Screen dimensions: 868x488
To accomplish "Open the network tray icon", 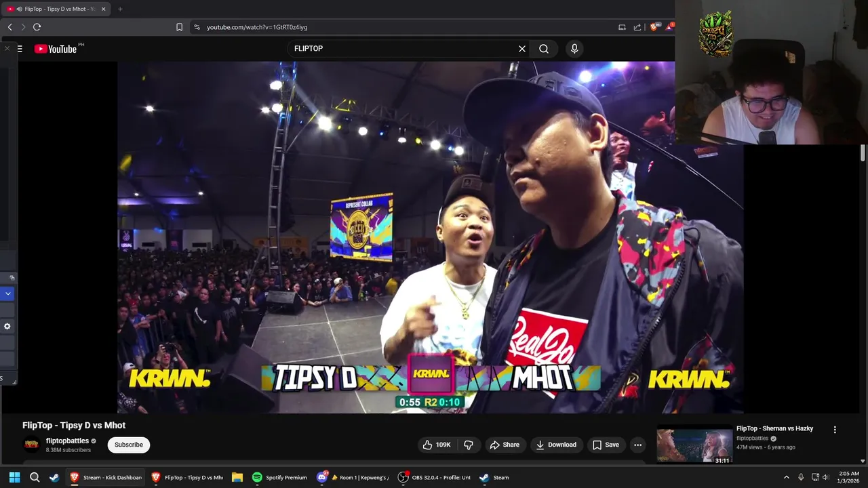I will (x=815, y=477).
